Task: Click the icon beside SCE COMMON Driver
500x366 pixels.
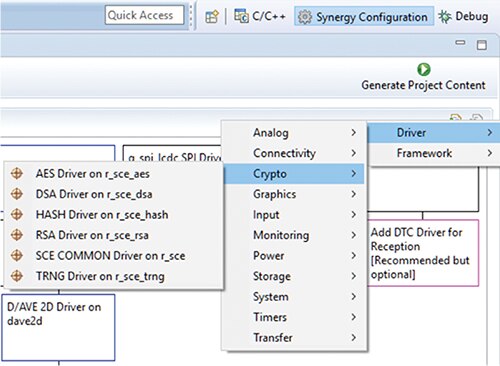Action: pyautogui.click(x=17, y=255)
